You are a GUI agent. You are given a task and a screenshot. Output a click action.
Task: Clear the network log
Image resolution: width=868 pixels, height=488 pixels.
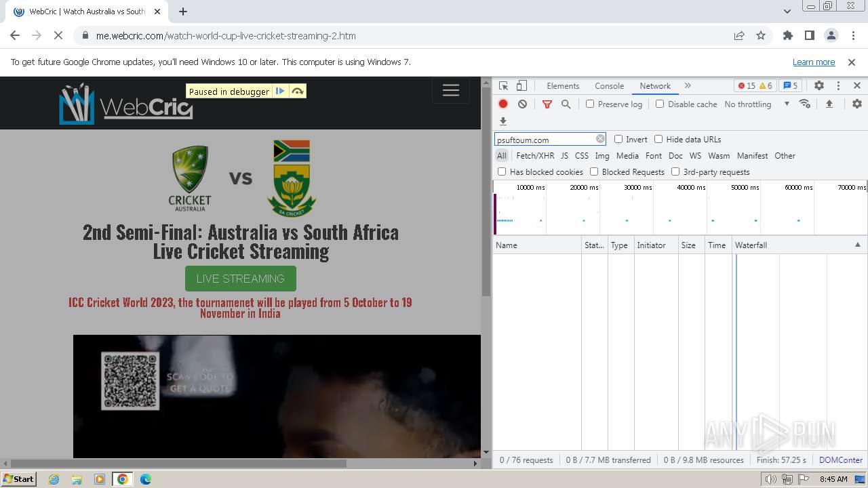522,104
